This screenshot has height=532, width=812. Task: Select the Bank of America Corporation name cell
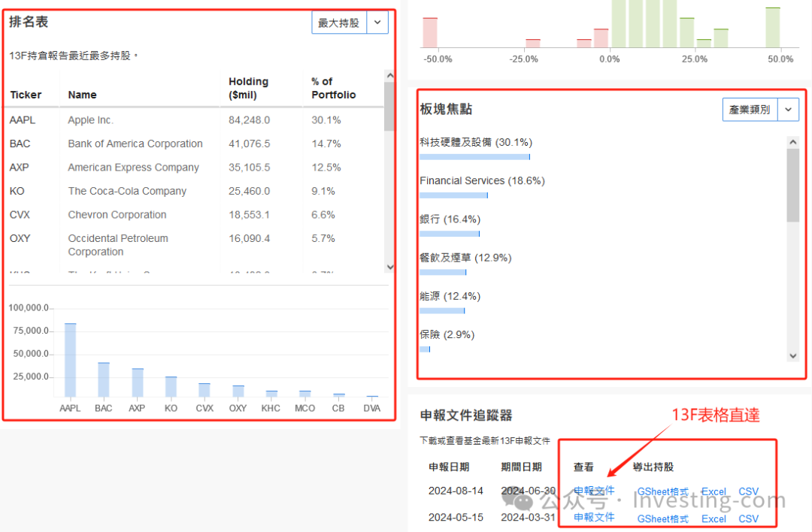[135, 144]
